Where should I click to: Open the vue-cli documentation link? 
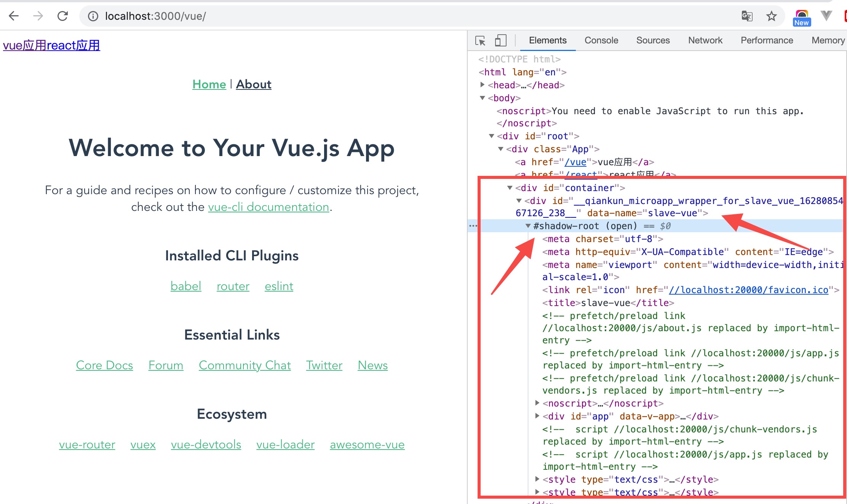(x=268, y=207)
